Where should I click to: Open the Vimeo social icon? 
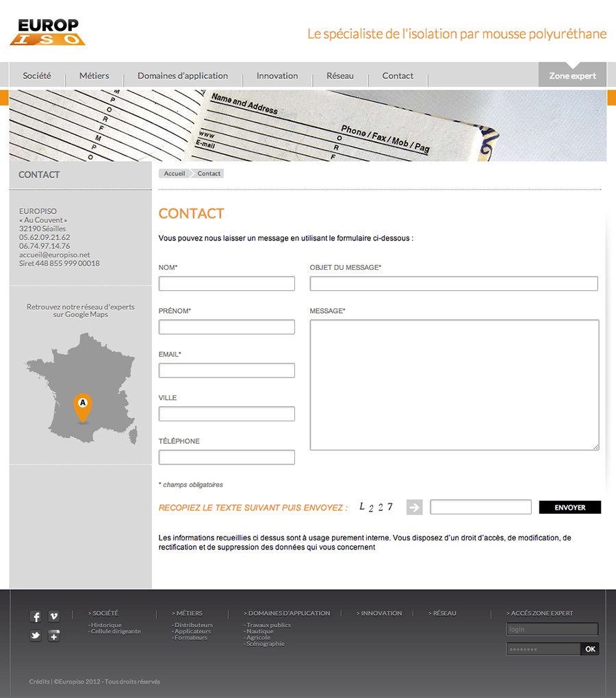coord(54,616)
